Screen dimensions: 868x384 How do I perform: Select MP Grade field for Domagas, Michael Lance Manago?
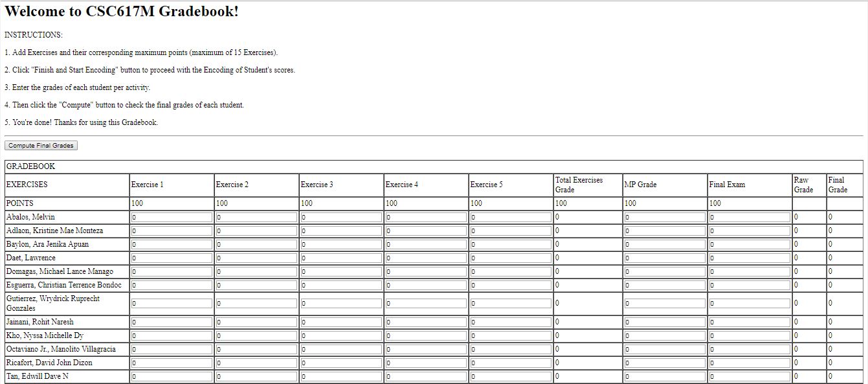(x=665, y=272)
